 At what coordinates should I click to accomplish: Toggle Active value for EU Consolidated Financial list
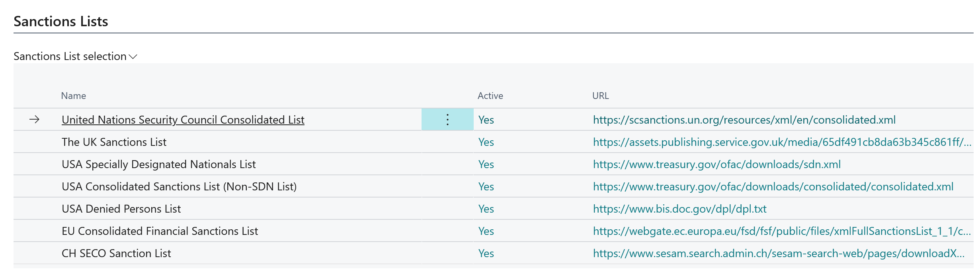pos(486,231)
